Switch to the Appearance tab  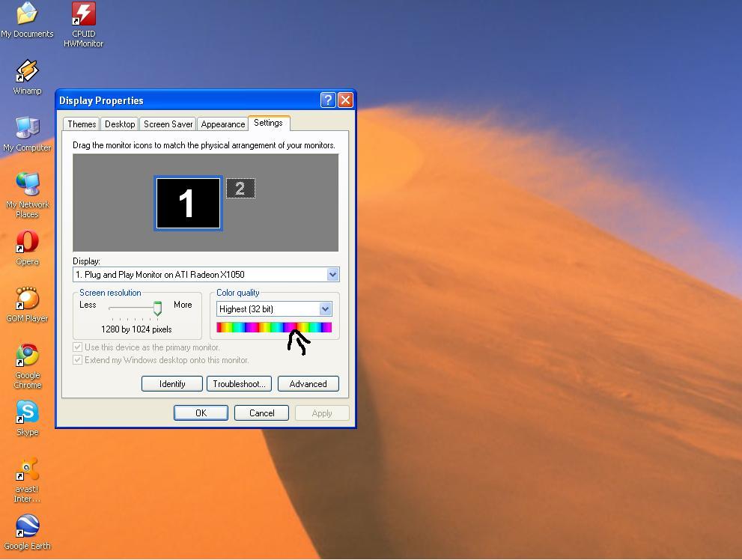pos(223,124)
